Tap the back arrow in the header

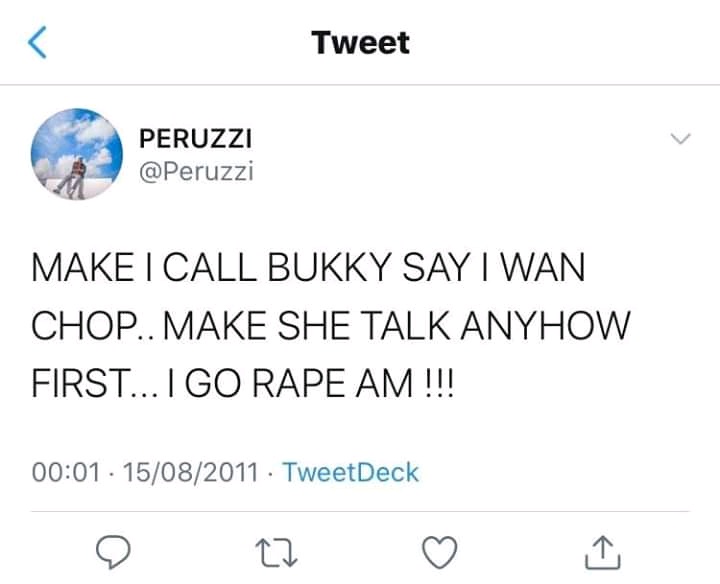point(37,43)
